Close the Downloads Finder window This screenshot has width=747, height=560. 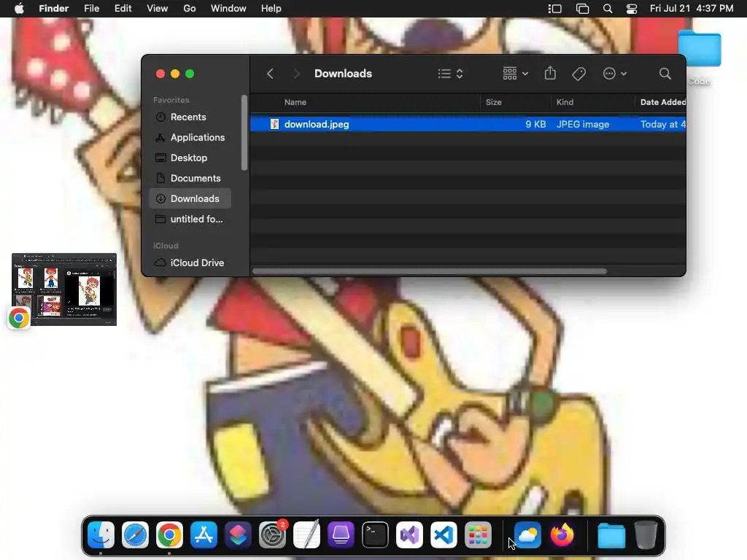[160, 74]
